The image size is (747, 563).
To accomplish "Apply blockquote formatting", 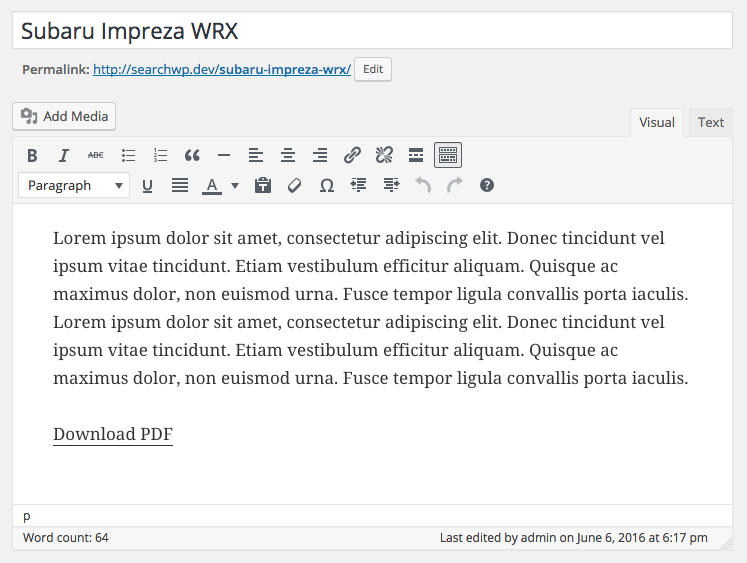I will click(192, 155).
